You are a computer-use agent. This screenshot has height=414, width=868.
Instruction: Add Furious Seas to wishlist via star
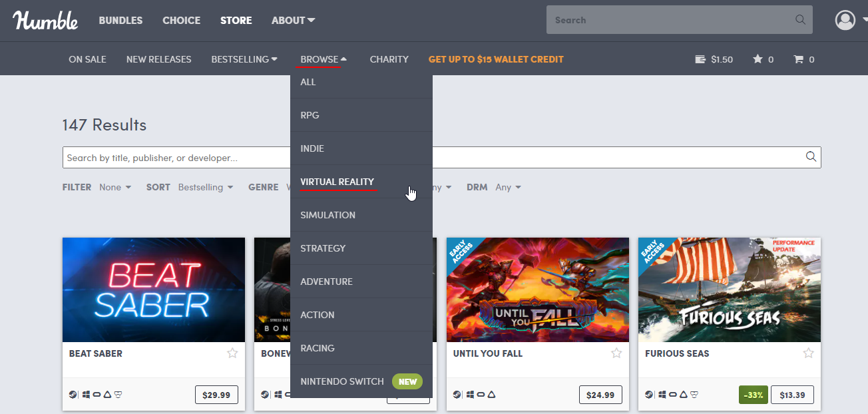tap(808, 353)
